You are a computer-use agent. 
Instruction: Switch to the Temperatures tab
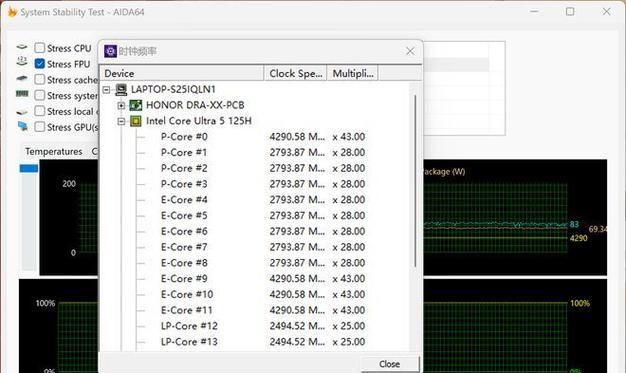[53, 151]
